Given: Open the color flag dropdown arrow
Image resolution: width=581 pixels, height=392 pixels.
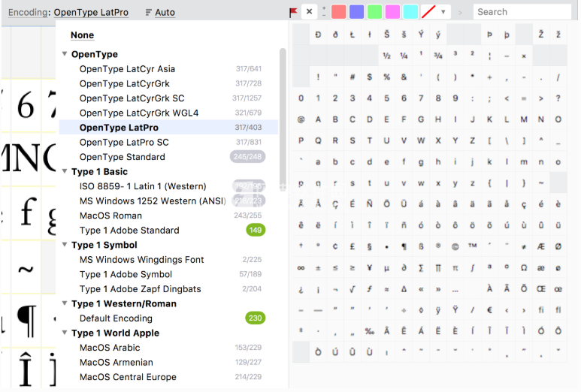Looking at the screenshot, I should [x=443, y=12].
